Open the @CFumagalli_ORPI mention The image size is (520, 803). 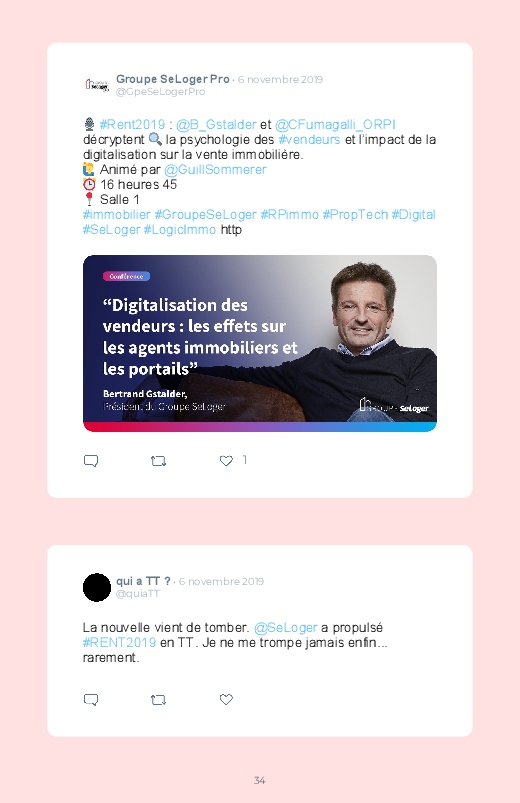[335, 124]
